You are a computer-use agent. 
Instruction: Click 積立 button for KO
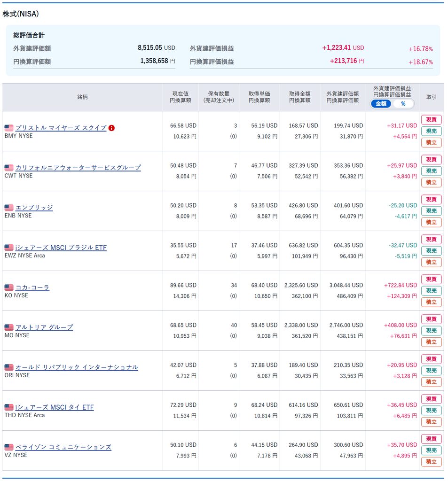431,302
